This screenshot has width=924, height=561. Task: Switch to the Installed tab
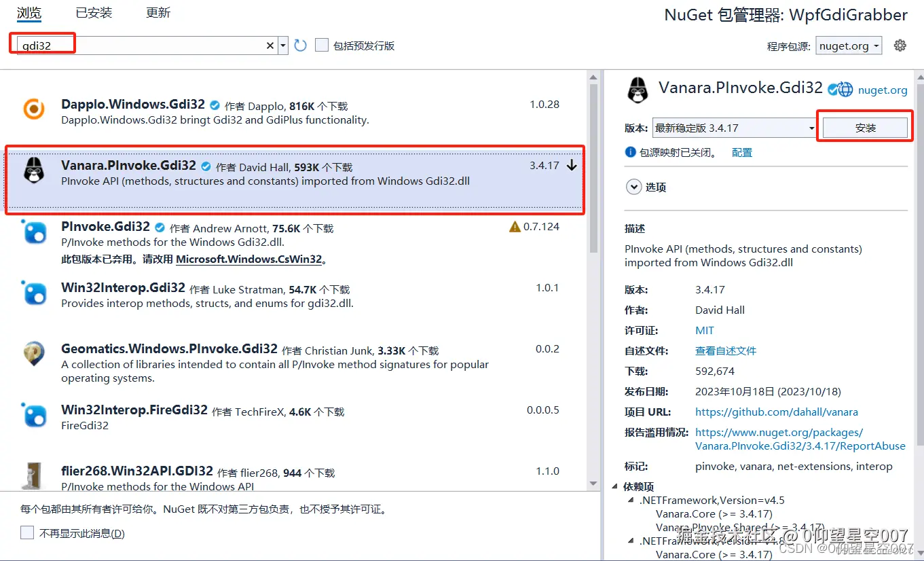(94, 13)
